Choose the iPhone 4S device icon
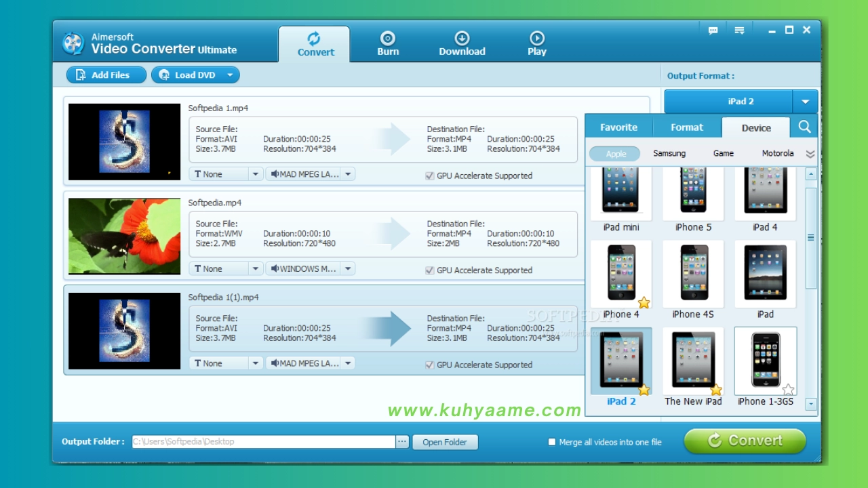 coord(693,274)
